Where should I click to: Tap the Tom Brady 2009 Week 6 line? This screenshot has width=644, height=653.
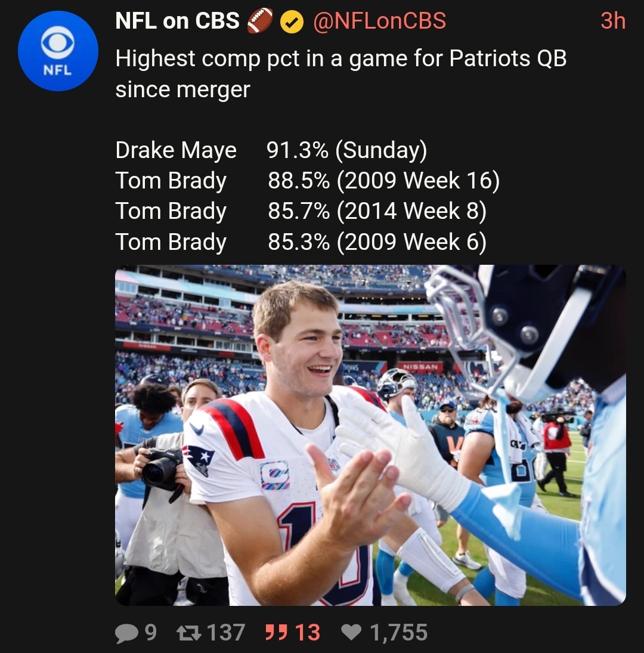[301, 242]
